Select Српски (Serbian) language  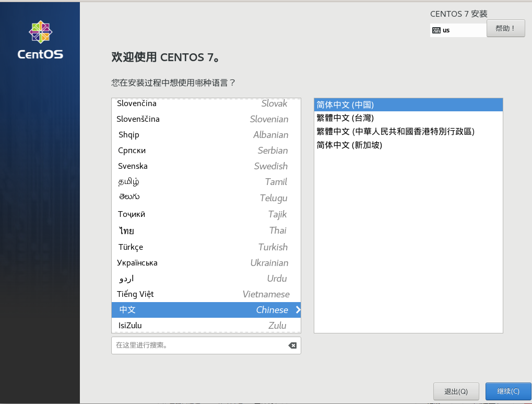coord(206,150)
